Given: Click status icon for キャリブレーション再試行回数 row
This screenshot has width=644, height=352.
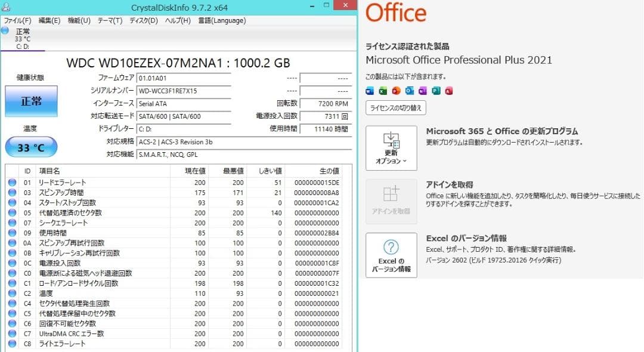Looking at the screenshot, I should point(13,253).
